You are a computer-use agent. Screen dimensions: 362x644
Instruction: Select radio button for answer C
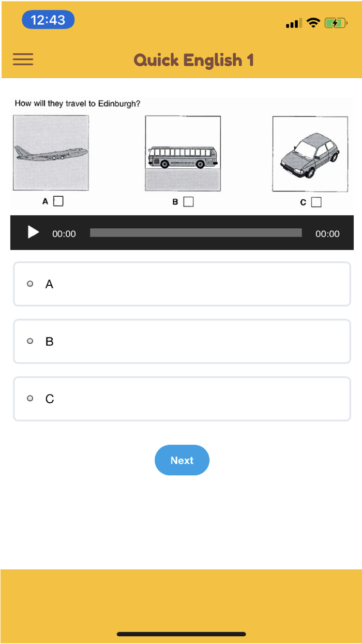click(x=30, y=399)
